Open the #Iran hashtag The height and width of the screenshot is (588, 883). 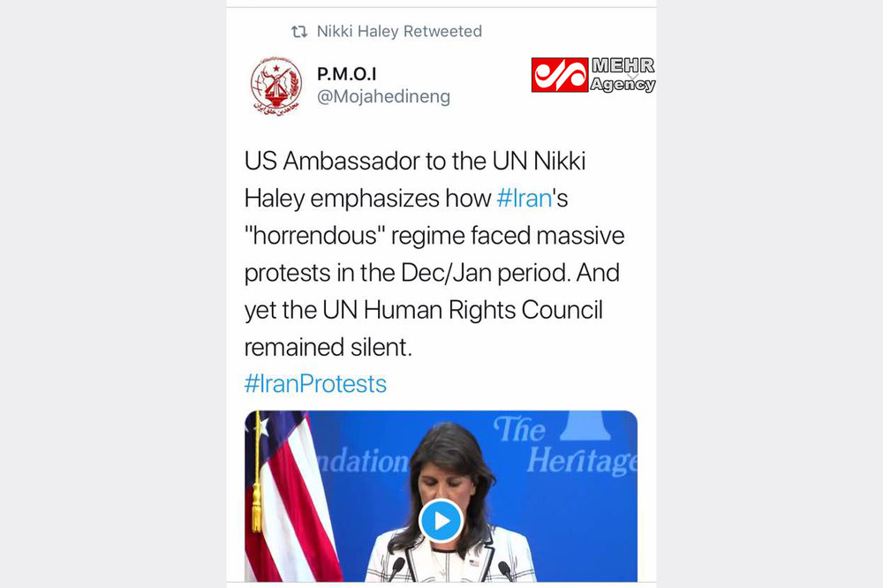pos(525,198)
